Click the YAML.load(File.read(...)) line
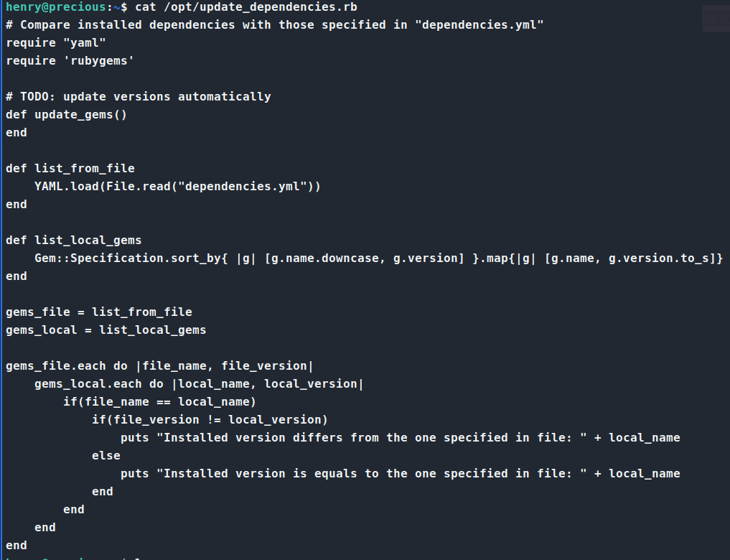The image size is (730, 560). pyautogui.click(x=177, y=187)
